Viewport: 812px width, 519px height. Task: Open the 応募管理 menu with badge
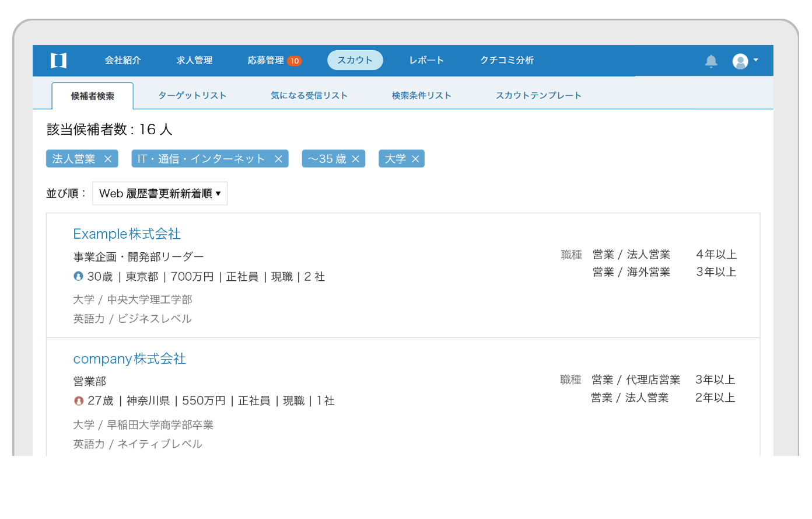click(x=274, y=60)
